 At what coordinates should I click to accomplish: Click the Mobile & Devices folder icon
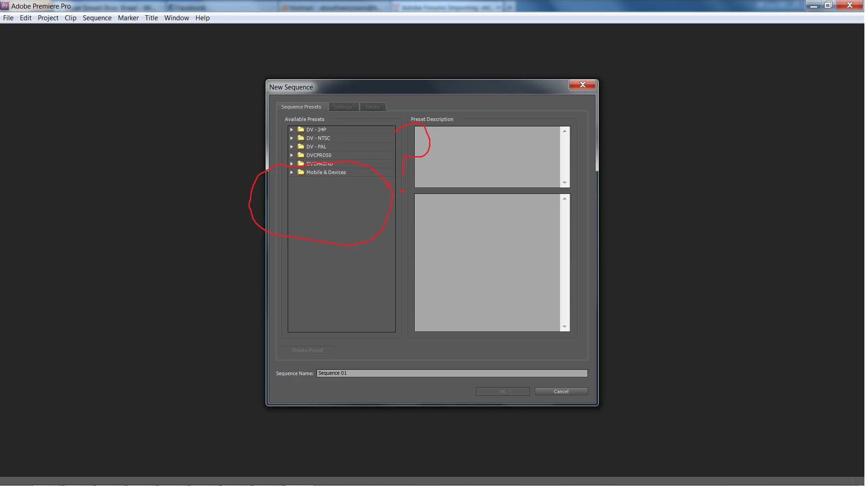pyautogui.click(x=301, y=172)
